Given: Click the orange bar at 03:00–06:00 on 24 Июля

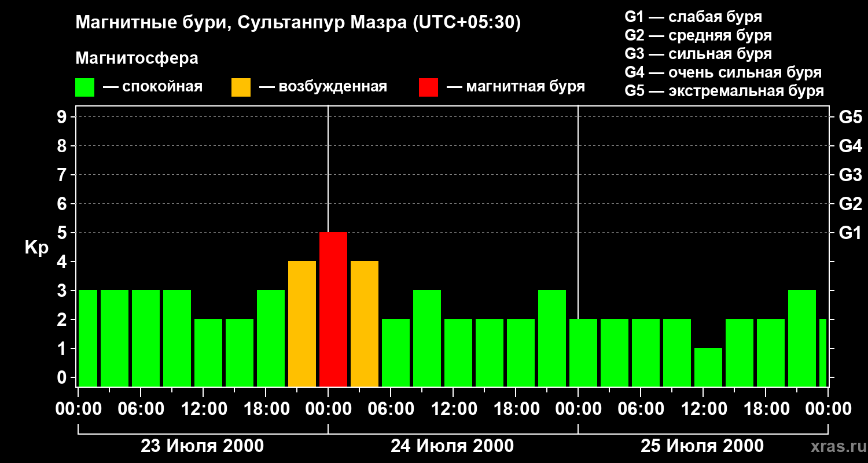Looking at the screenshot, I should (x=365, y=324).
